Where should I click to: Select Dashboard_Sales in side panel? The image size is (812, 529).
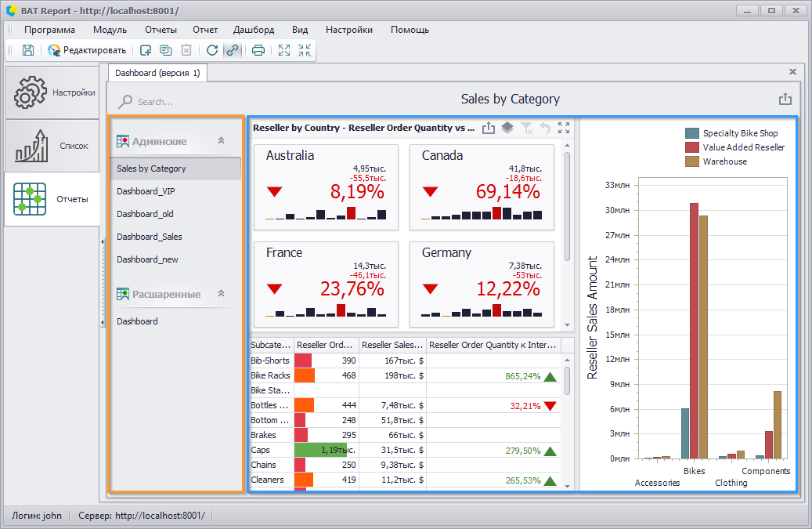[149, 237]
